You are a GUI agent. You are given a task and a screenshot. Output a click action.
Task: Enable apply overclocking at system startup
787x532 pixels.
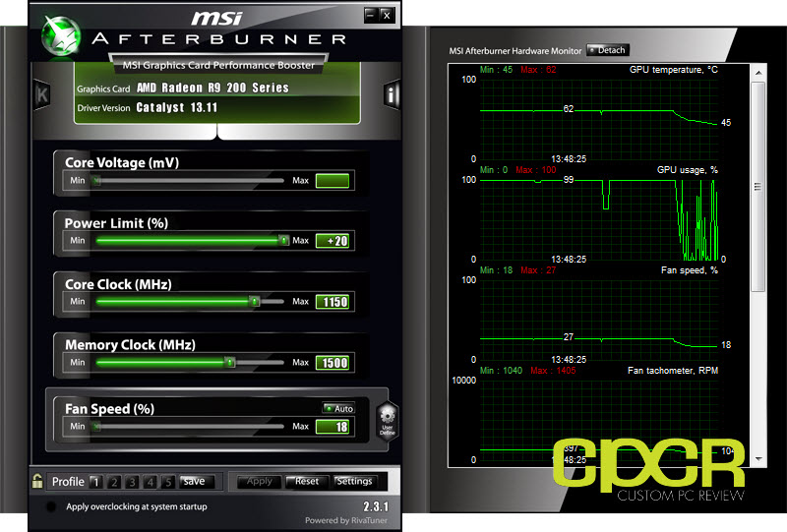coord(51,506)
